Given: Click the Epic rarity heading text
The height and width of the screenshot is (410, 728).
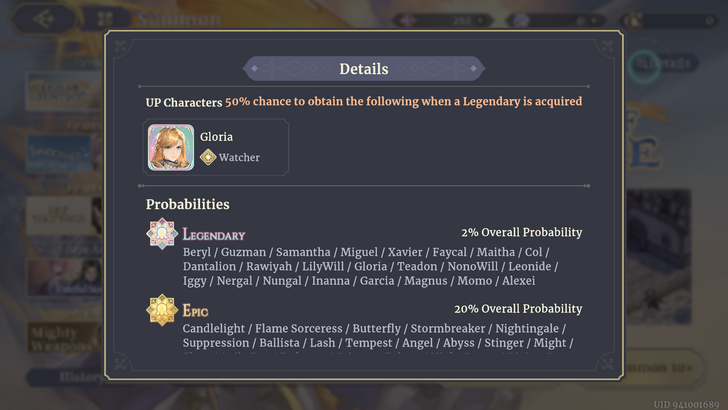Looking at the screenshot, I should tap(196, 311).
